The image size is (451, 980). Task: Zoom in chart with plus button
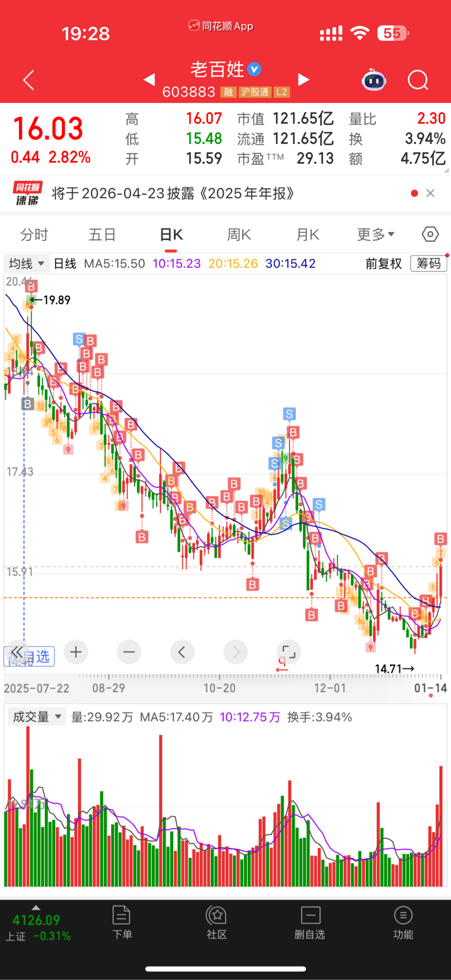76,652
